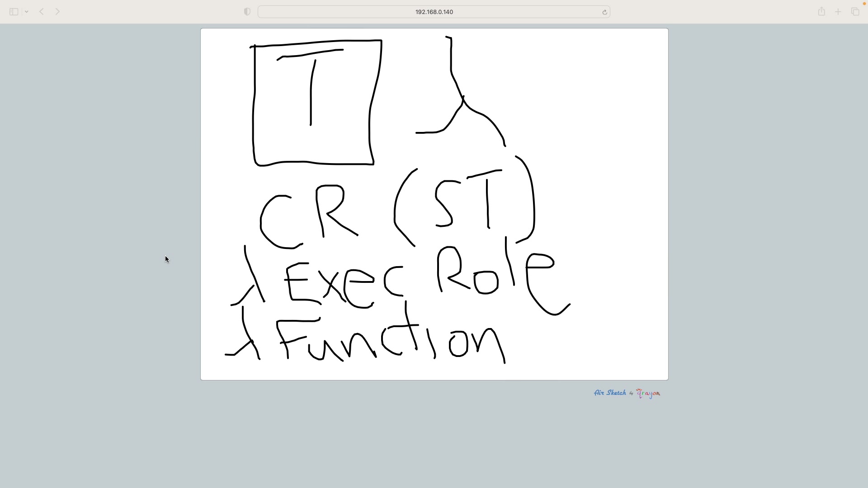The height and width of the screenshot is (488, 868).
Task: Open the Share menu
Action: point(821,12)
